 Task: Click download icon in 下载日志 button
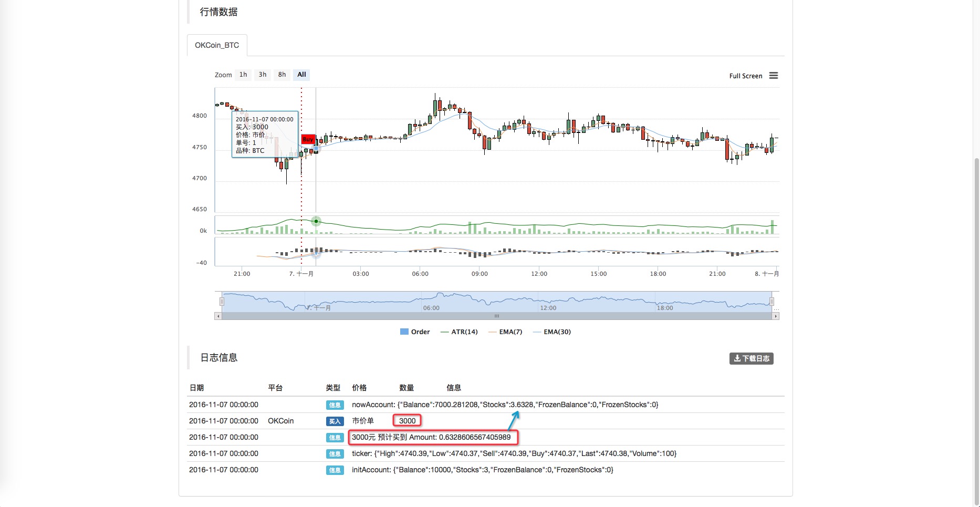coord(737,358)
